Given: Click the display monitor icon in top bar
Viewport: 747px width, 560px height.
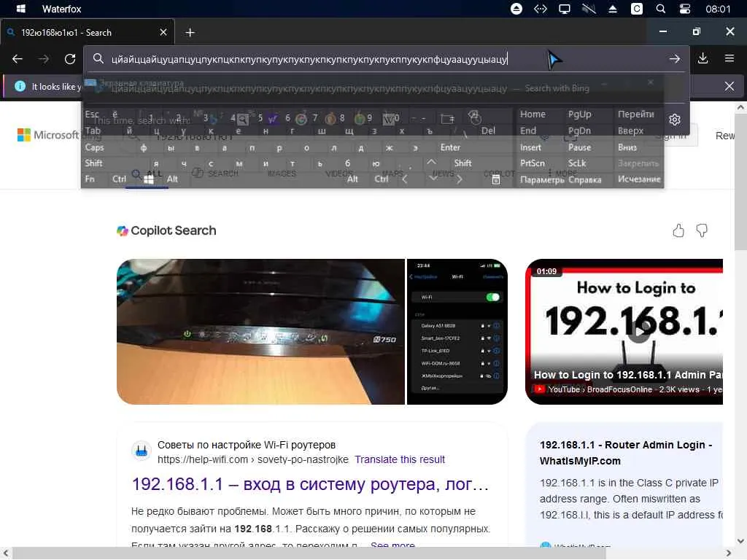Looking at the screenshot, I should (565, 9).
